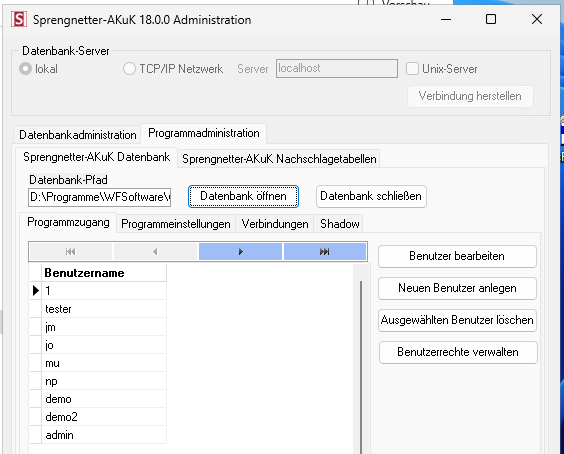Maximize the Administration window
Viewport: 564px width, 454px height.
(x=491, y=19)
